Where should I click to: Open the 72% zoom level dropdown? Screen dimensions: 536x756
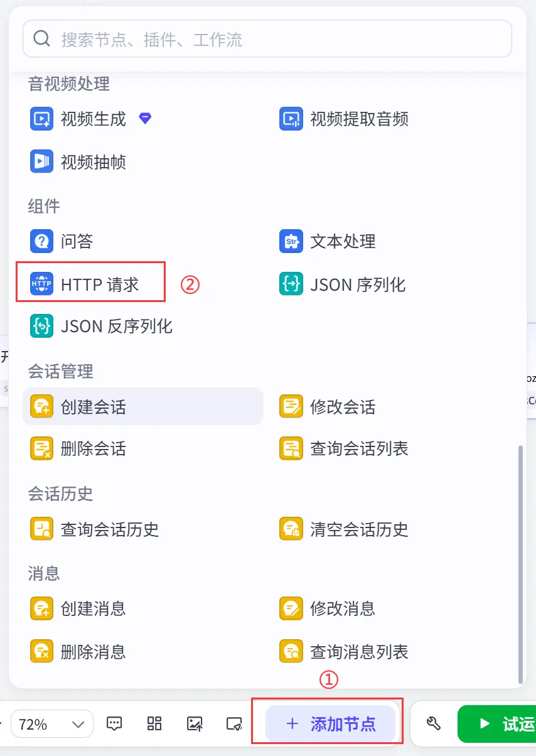point(51,724)
